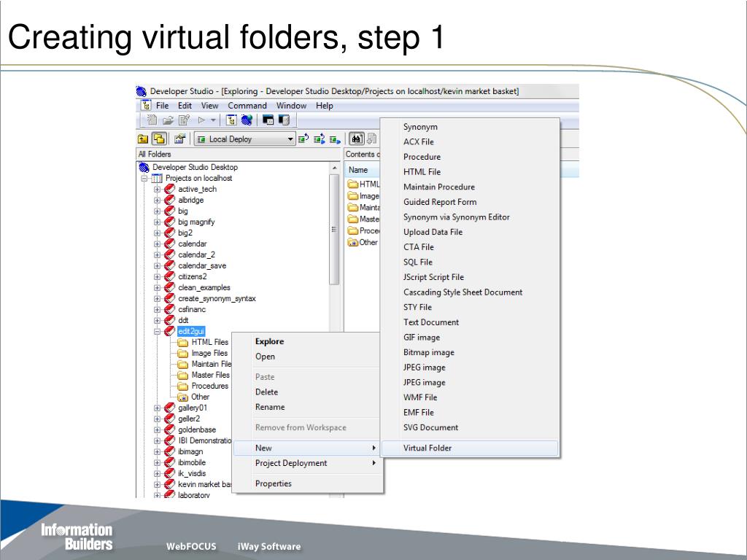The height and width of the screenshot is (560, 747).
Task: Click the deploy and run scenario icon
Action: tap(320, 139)
